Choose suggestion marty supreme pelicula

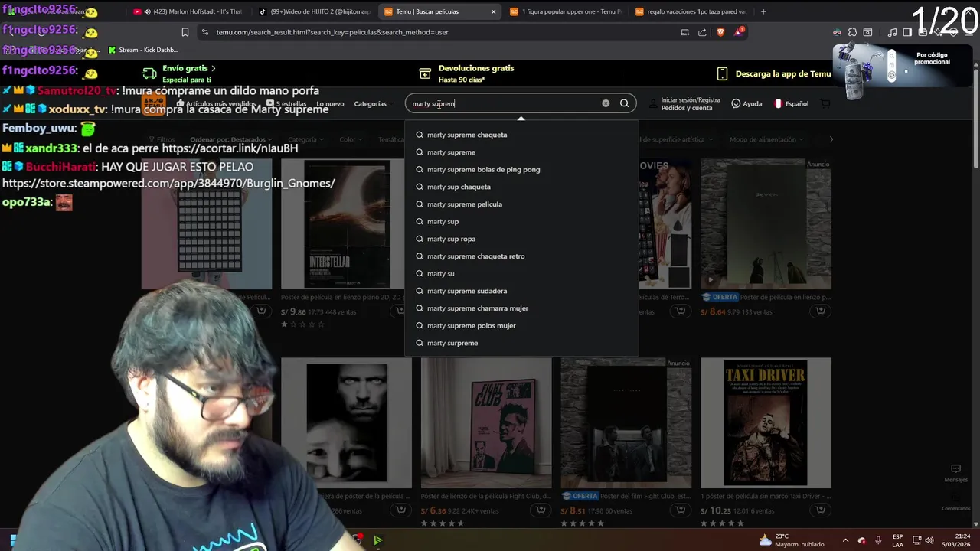coord(521,204)
